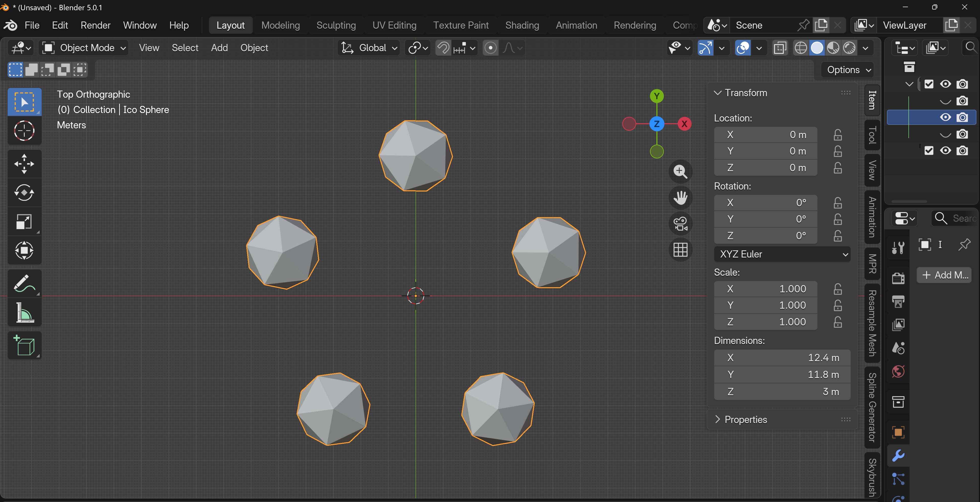Click the Location X value field

click(766, 135)
